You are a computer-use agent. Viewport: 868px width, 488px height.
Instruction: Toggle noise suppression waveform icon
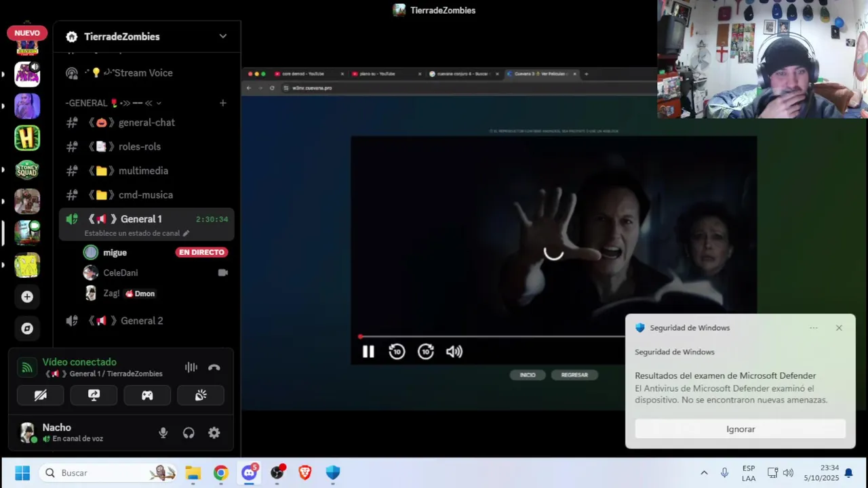191,367
